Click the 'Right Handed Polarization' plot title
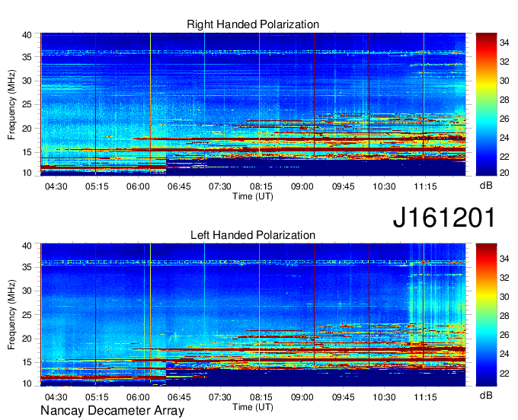The width and height of the screenshot is (518, 420). coord(253,24)
